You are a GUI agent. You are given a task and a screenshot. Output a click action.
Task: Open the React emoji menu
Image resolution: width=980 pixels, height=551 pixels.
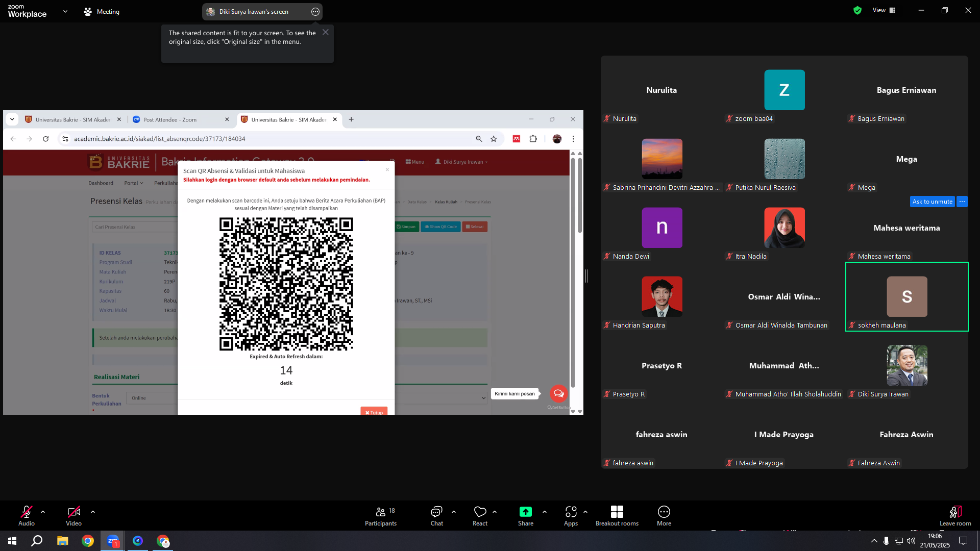[x=480, y=515]
